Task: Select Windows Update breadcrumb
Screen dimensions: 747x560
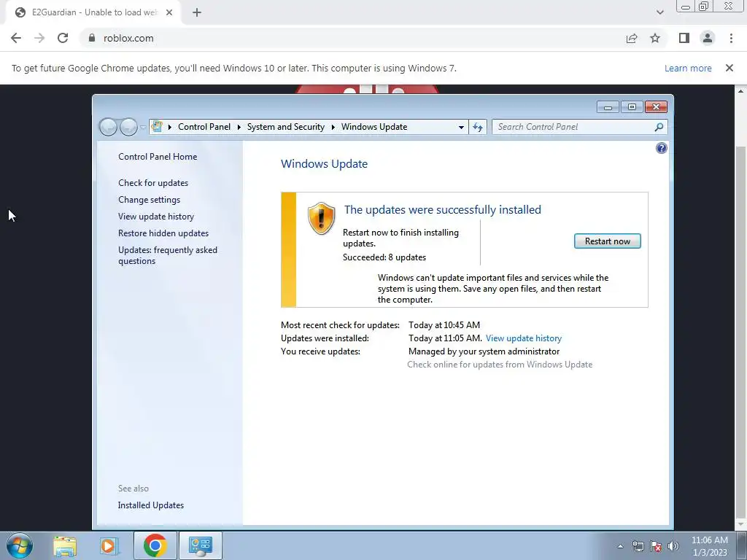Action: 374,127
